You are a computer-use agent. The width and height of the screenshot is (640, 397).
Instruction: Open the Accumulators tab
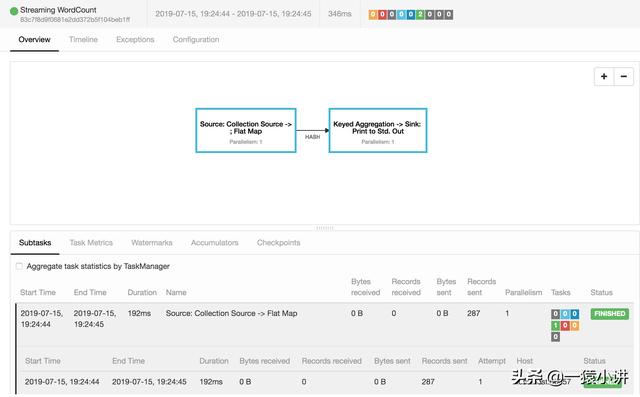215,242
